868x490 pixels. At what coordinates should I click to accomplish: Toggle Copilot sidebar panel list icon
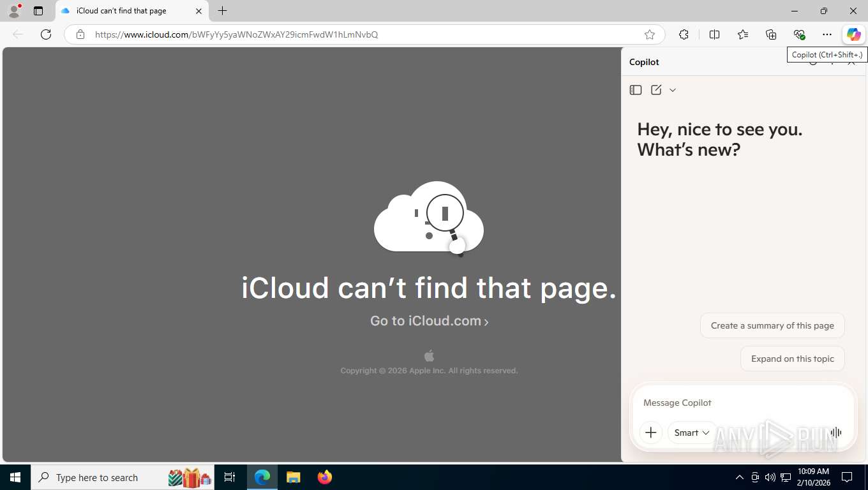635,90
